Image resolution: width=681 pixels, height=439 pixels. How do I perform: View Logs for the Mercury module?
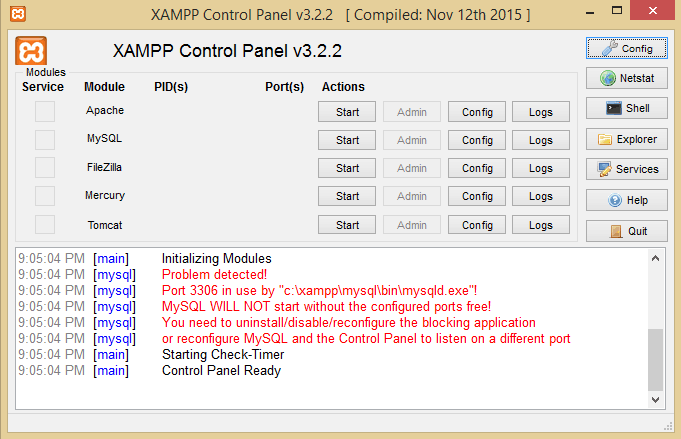click(541, 196)
